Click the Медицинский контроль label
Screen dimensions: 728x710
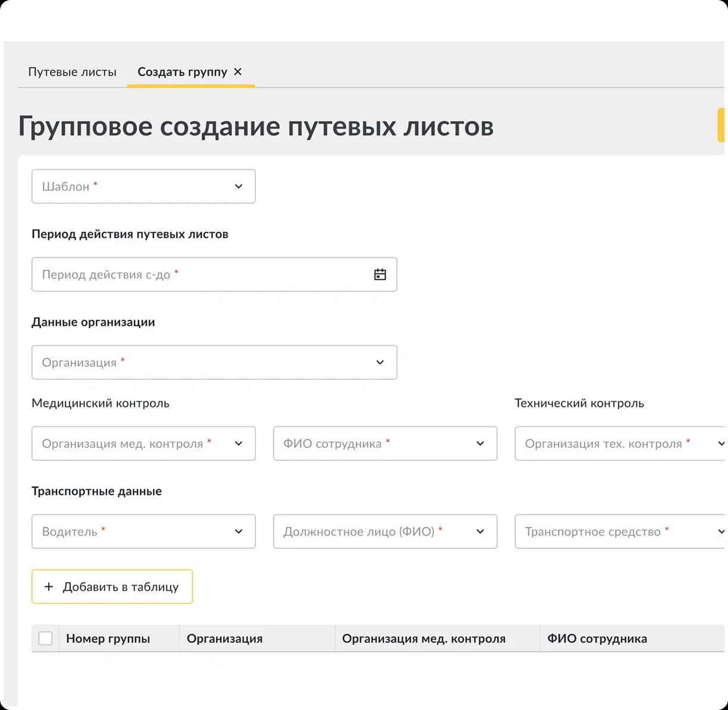point(101,403)
